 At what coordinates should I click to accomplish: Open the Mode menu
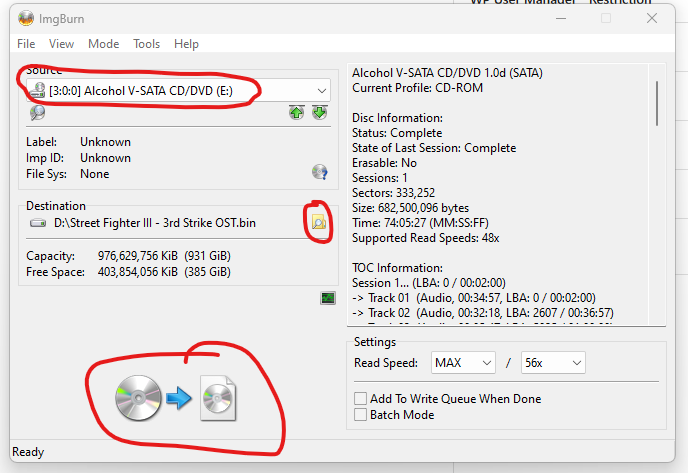click(104, 44)
